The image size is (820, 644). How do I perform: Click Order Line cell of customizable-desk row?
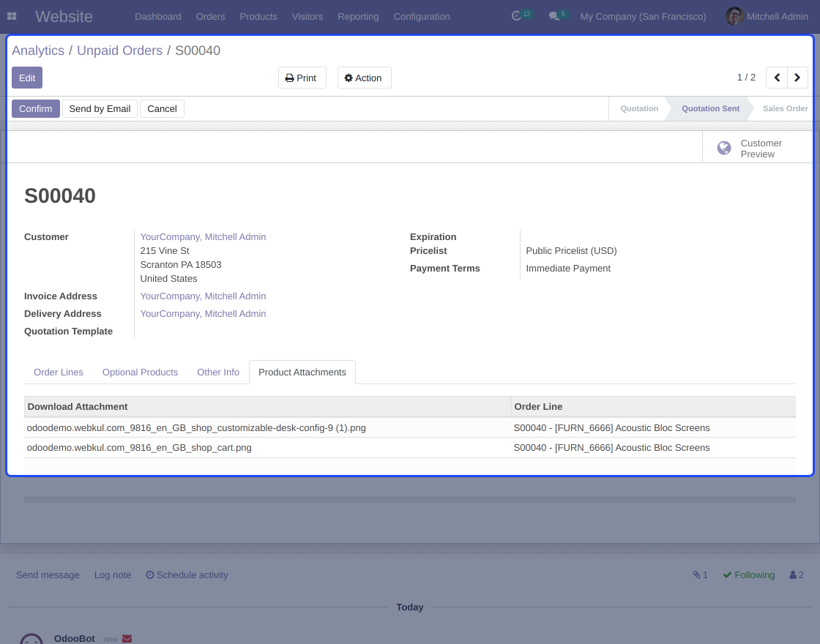click(x=654, y=428)
